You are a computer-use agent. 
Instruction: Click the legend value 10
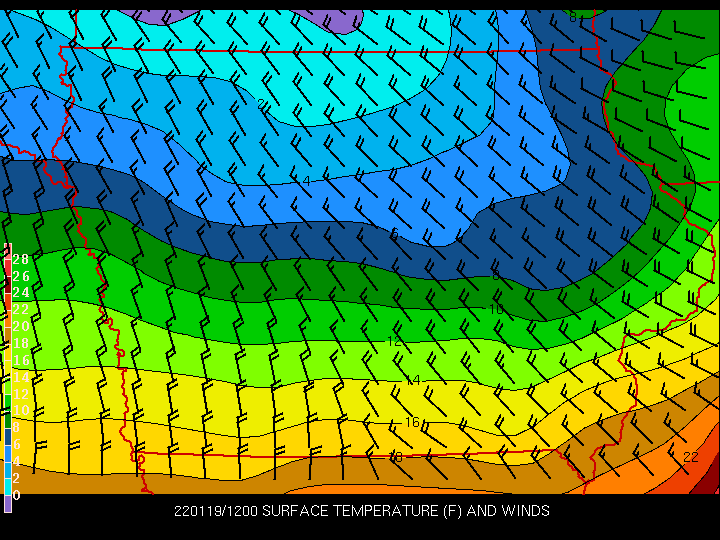click(21, 410)
